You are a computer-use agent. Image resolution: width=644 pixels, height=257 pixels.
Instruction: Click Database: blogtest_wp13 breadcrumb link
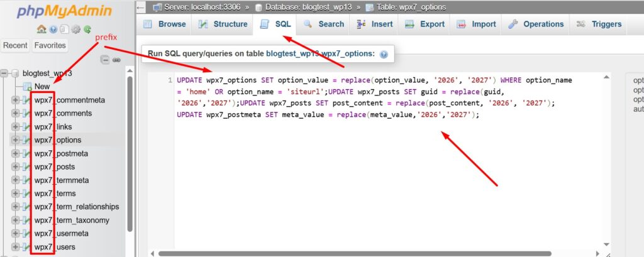pos(307,8)
